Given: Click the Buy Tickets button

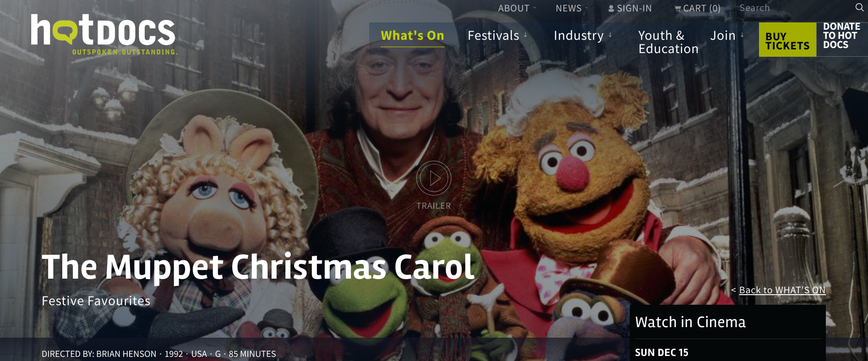Looking at the screenshot, I should coord(787,40).
